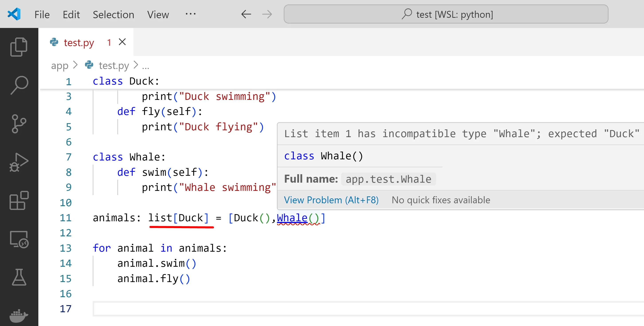Open the Search view icon

click(x=19, y=85)
